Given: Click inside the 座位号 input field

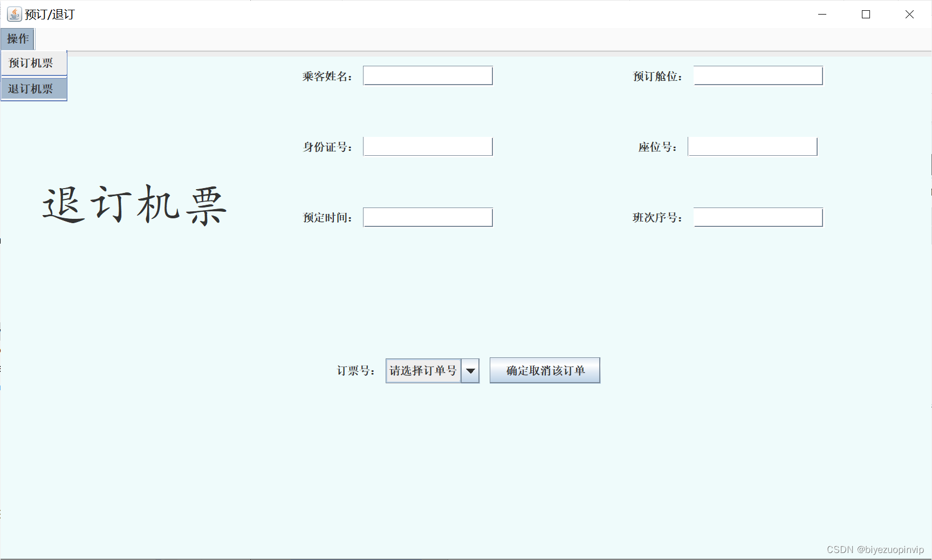Looking at the screenshot, I should 752,146.
